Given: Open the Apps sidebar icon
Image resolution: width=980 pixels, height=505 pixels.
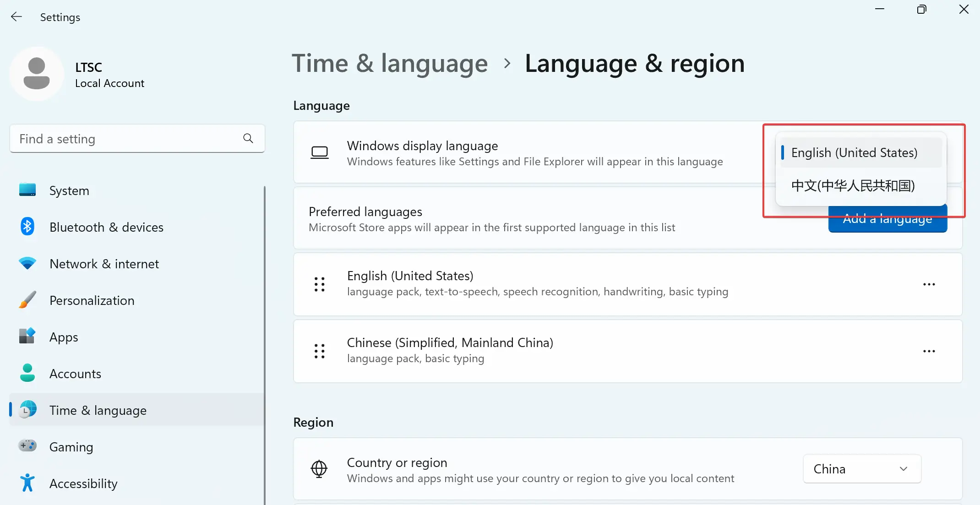Looking at the screenshot, I should coord(27,337).
